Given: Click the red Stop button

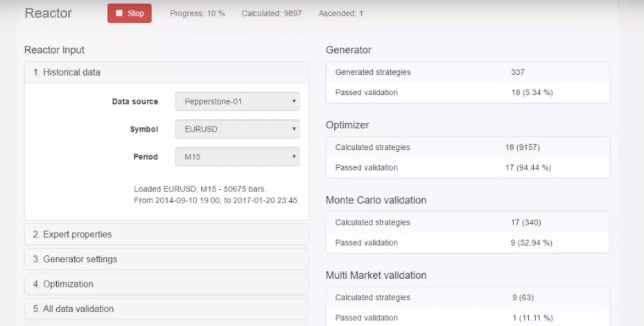Looking at the screenshot, I should [130, 13].
